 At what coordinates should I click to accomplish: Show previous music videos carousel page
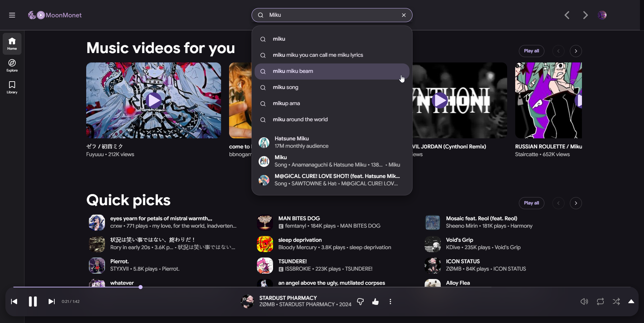tap(558, 51)
